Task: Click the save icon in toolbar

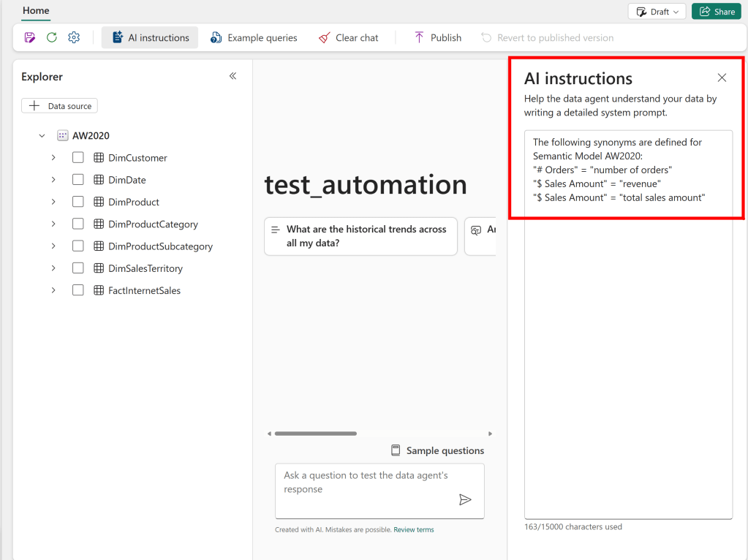Action: 29,38
